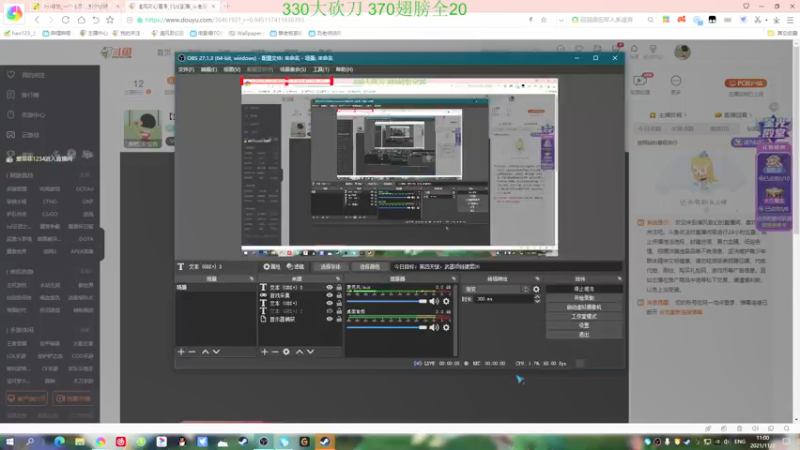Click Stop Streaming in OBS controls

[584, 289]
